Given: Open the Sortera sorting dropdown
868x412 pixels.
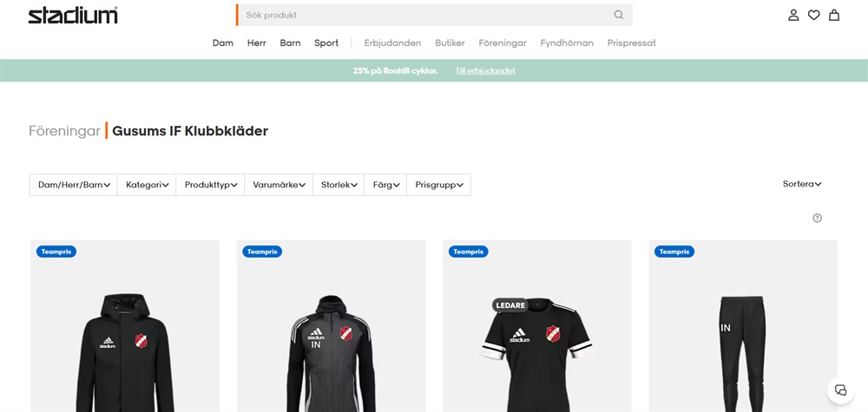Looking at the screenshot, I should click(x=801, y=184).
